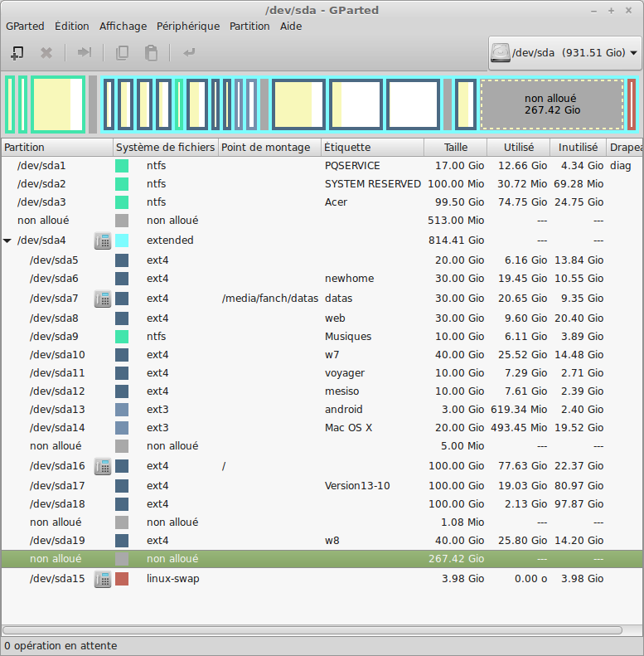This screenshot has width=644, height=656.
Task: Click the undo last operation icon
Action: [x=189, y=53]
